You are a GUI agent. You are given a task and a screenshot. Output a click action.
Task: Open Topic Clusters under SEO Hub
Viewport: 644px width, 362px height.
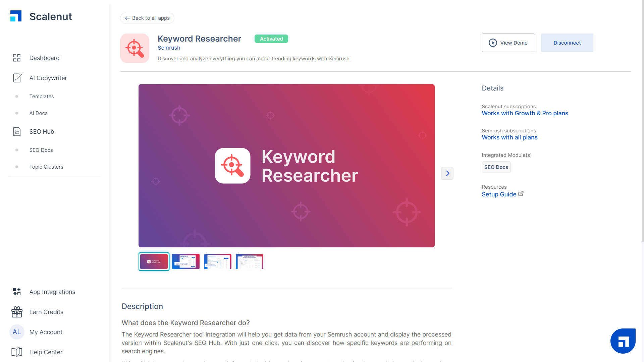coord(46,167)
